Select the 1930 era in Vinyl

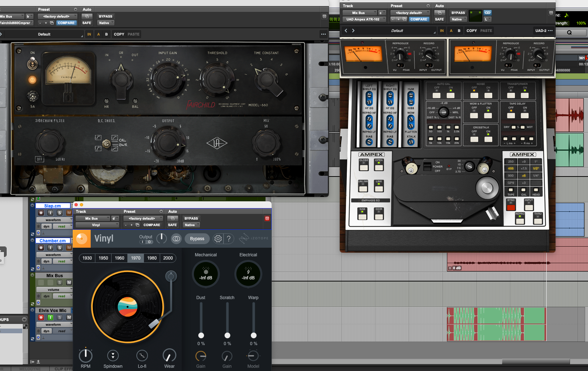(x=87, y=258)
